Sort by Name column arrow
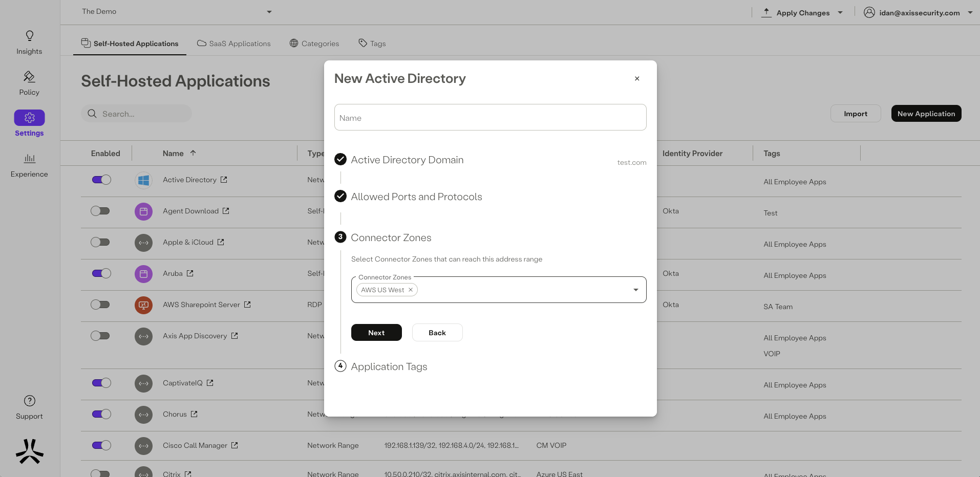The height and width of the screenshot is (477, 980). [193, 153]
